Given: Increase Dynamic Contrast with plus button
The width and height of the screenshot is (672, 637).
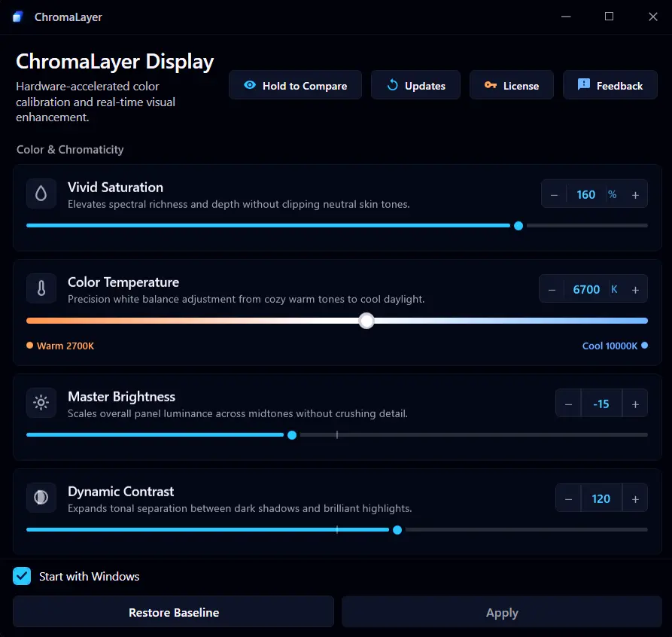Looking at the screenshot, I should [x=635, y=499].
